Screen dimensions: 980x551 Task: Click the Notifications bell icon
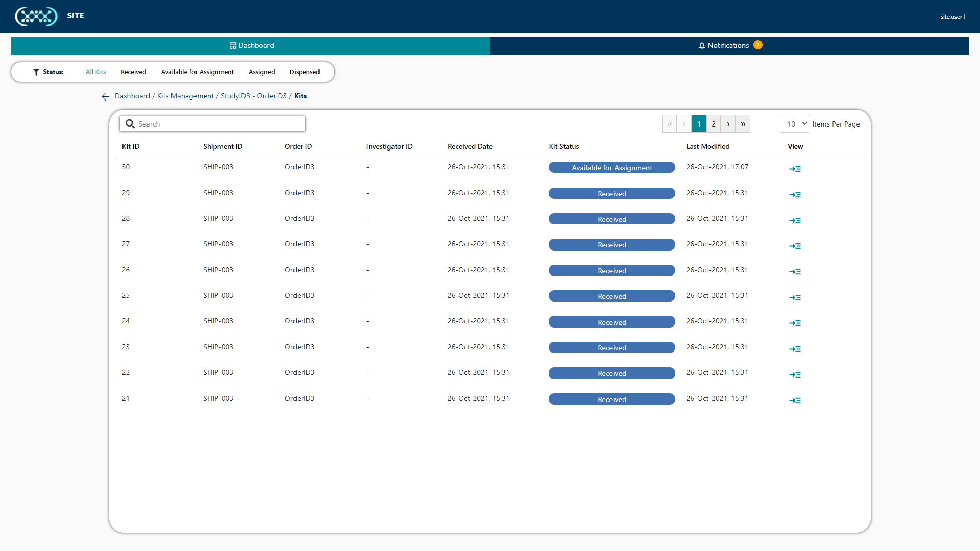702,45
